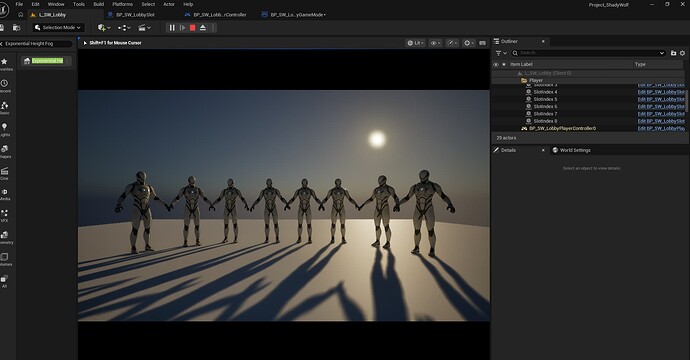The image size is (690, 360).
Task: Open the Recent category in Place Actors
Action: tap(5, 86)
